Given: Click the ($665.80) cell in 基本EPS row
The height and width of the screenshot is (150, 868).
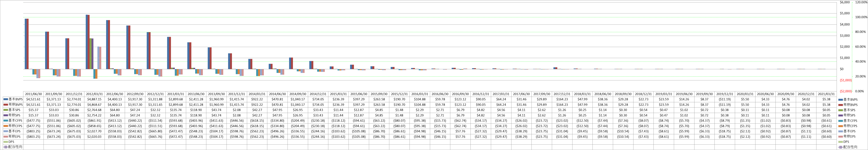Looking at the screenshot, I should click(x=155, y=131).
